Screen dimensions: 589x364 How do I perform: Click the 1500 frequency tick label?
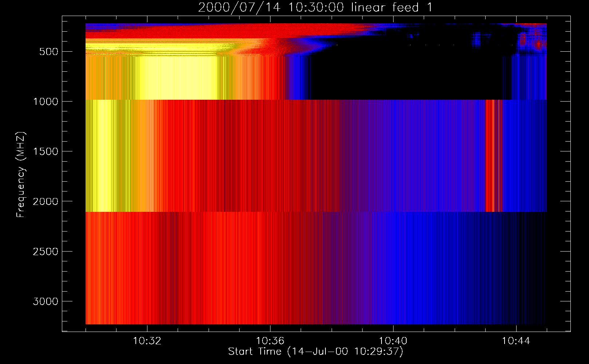pos(46,151)
